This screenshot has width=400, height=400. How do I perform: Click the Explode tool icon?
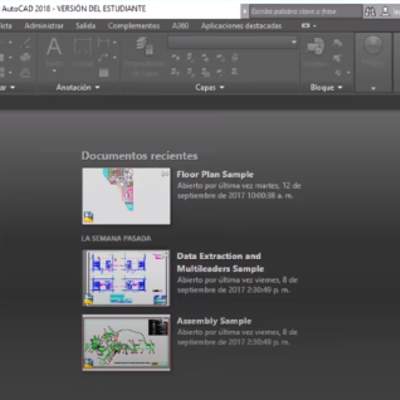[26, 57]
